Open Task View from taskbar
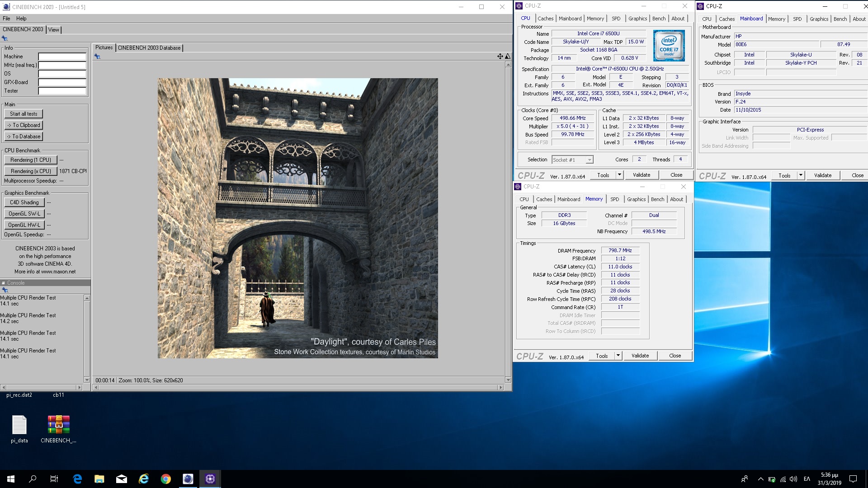Screen dimensions: 868x488 point(54,479)
